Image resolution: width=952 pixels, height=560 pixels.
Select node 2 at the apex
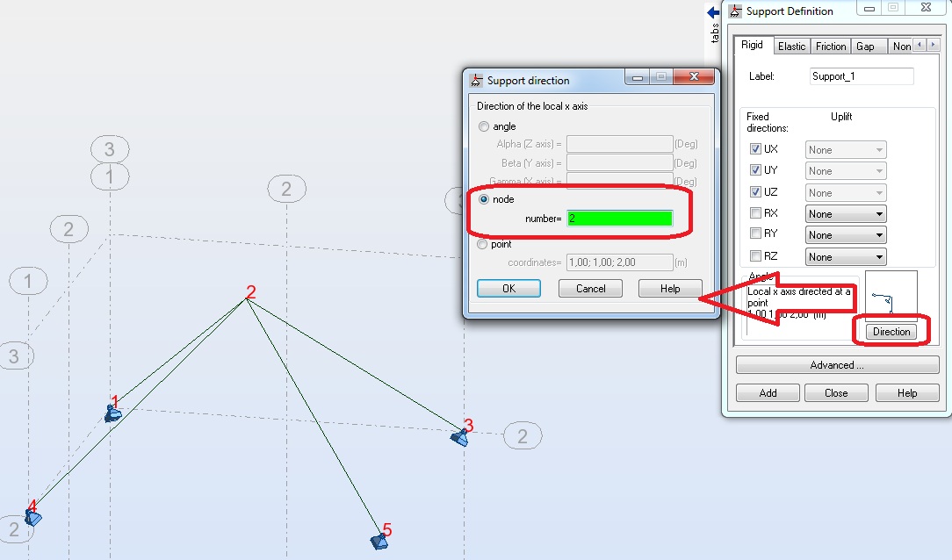(247, 298)
